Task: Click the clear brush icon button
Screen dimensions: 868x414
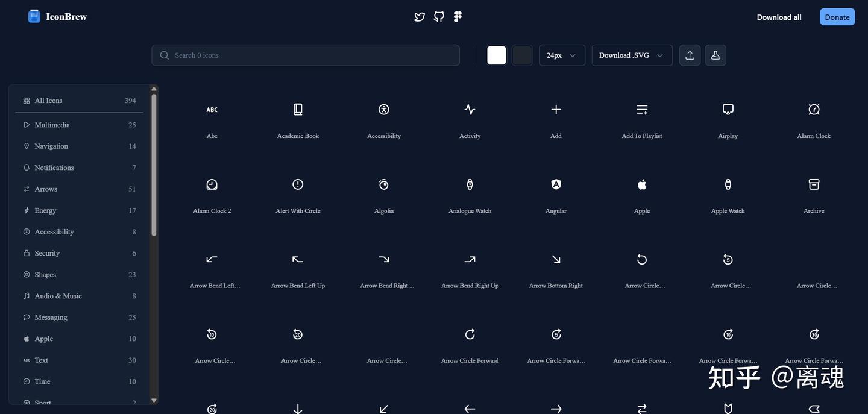Action: (x=715, y=55)
